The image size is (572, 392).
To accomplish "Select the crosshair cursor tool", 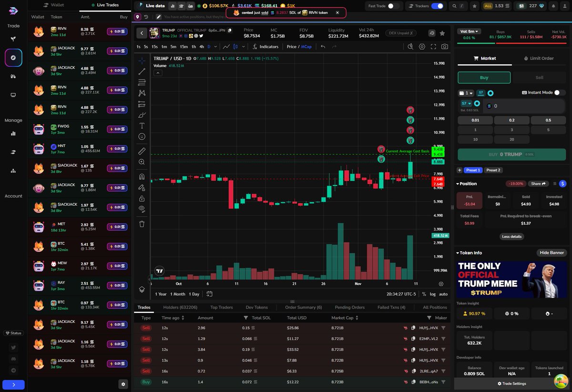I will 142,61.
